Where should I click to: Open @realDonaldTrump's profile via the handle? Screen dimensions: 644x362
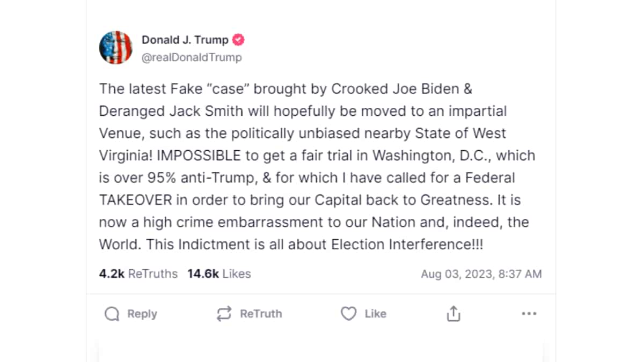point(192,57)
